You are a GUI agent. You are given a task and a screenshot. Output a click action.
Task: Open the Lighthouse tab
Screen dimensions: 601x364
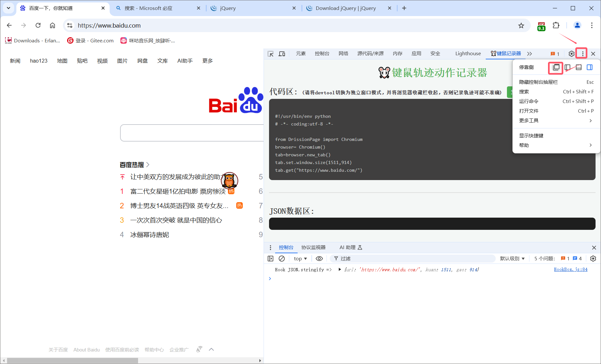click(x=468, y=54)
